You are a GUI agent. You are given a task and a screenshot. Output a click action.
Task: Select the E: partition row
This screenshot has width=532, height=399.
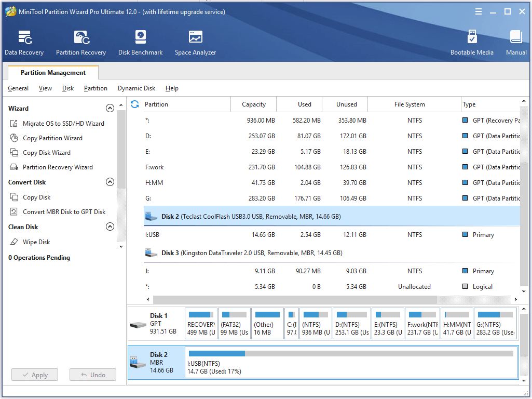[x=332, y=152]
